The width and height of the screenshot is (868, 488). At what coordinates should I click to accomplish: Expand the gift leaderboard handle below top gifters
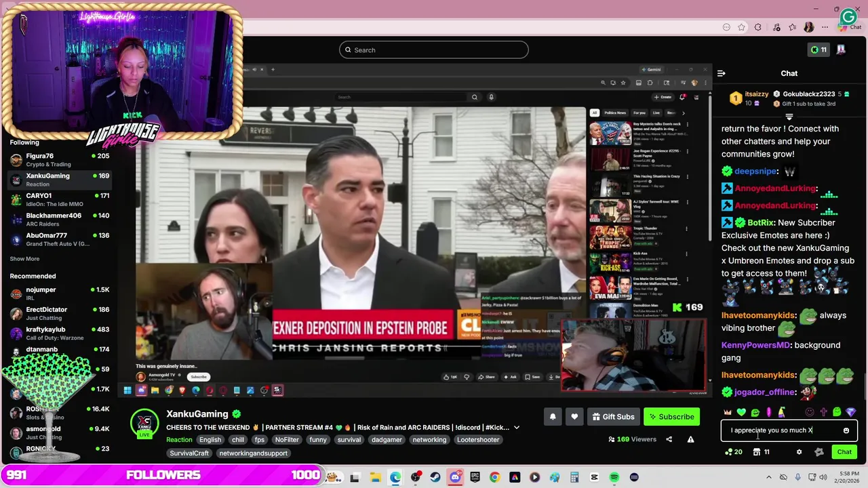pos(789,117)
